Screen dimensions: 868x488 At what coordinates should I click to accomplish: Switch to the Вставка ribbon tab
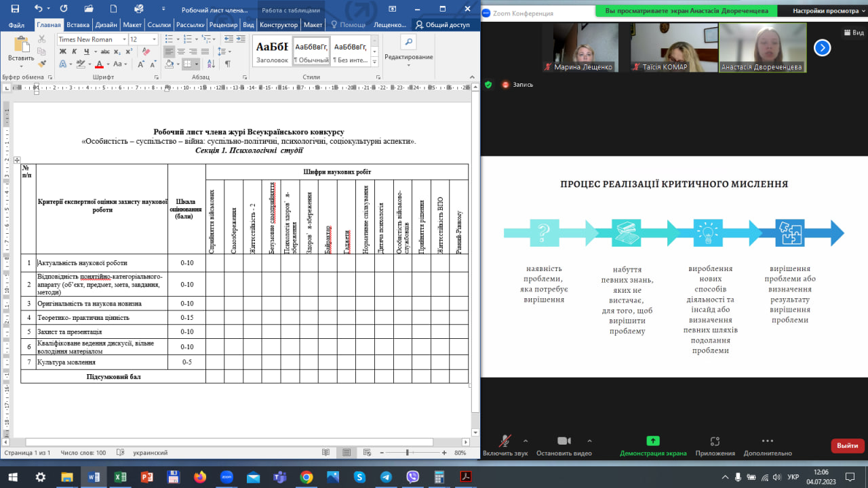click(78, 25)
